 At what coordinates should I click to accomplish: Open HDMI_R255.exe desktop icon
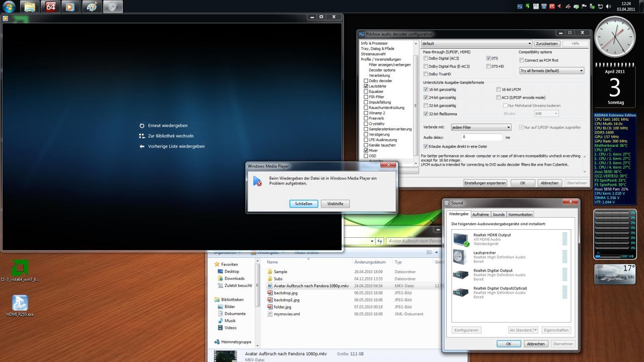click(x=20, y=306)
